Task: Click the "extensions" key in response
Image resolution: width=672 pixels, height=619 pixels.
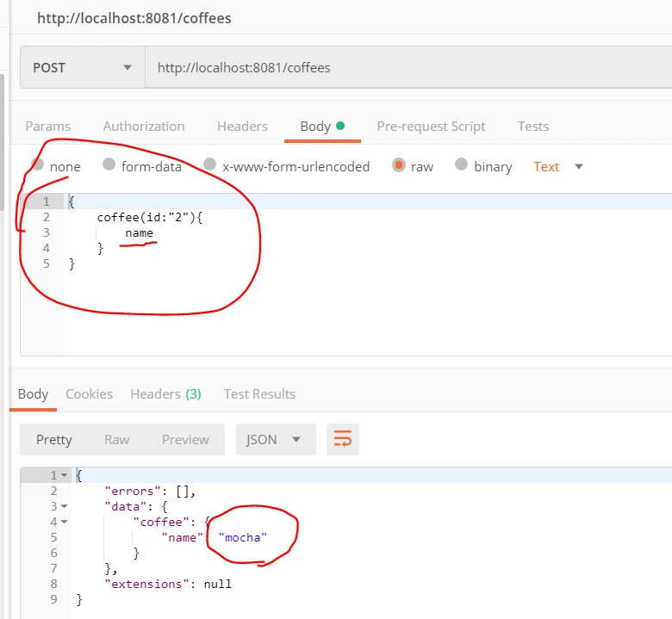Action: click(x=146, y=585)
